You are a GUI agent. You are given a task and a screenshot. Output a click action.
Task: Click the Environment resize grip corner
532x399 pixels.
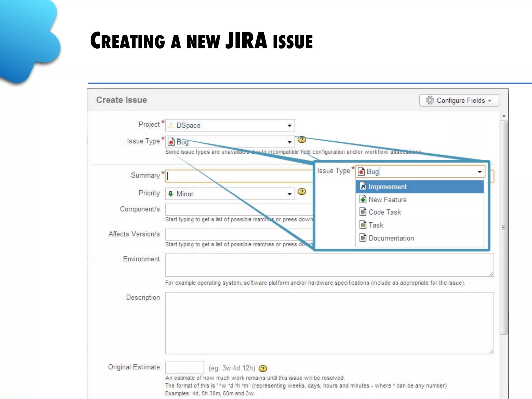point(491,274)
